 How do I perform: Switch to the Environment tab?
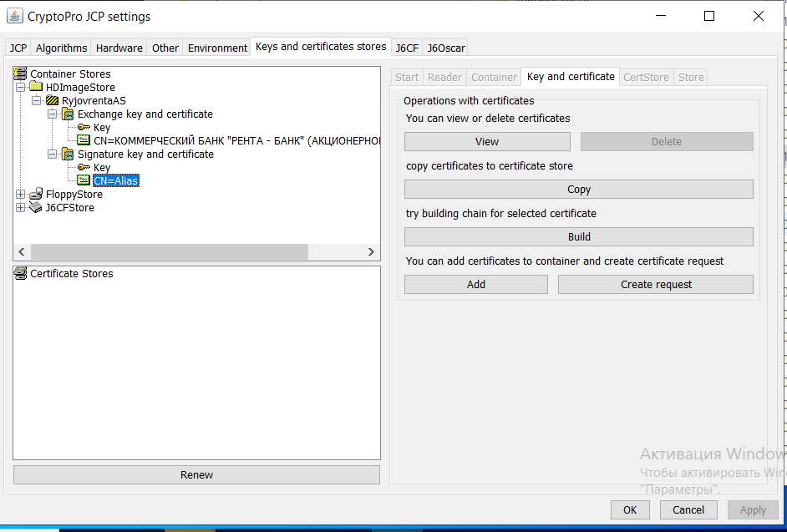click(217, 48)
